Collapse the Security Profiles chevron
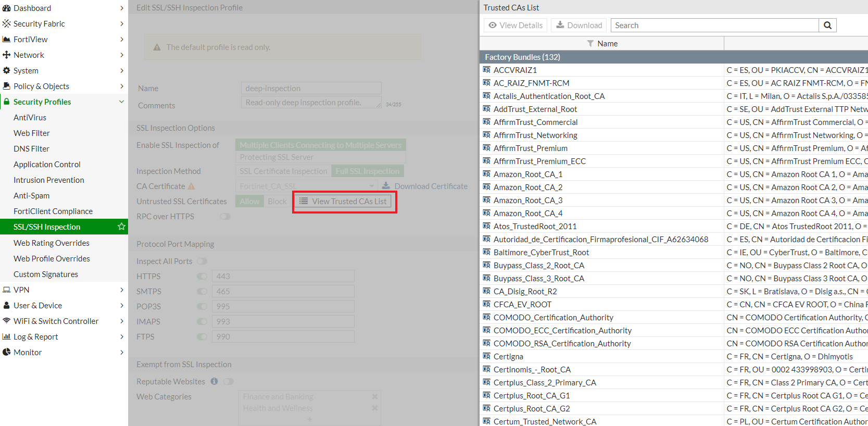 pyautogui.click(x=122, y=102)
